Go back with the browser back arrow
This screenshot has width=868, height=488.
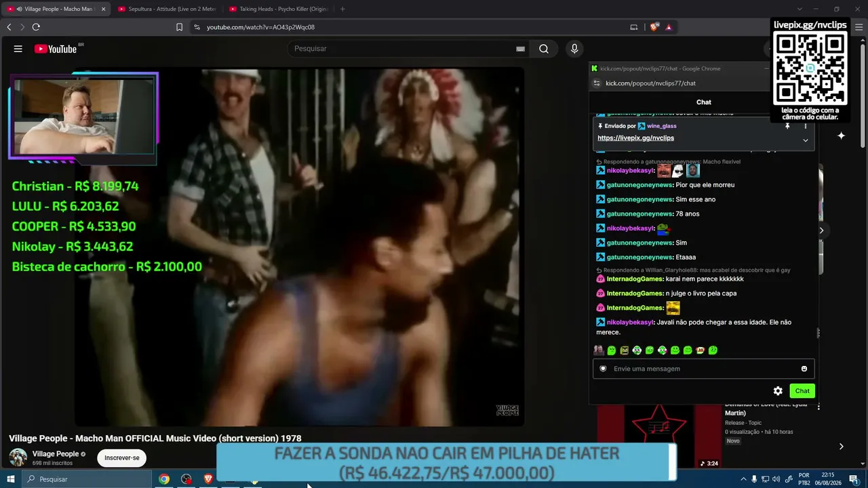pos(9,27)
